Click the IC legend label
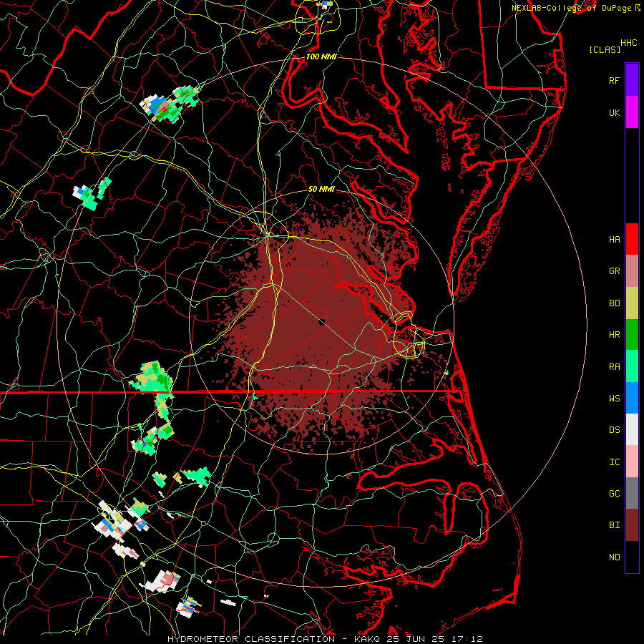 (x=615, y=462)
